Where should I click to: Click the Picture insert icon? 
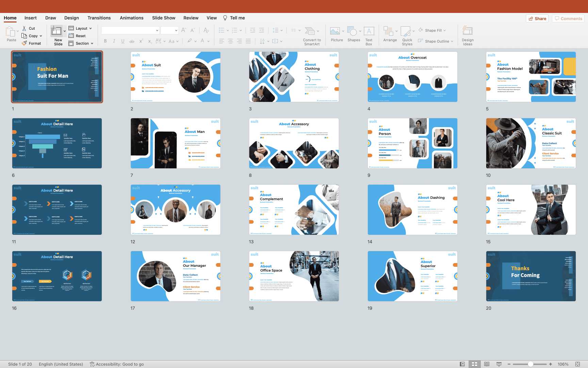pos(335,32)
